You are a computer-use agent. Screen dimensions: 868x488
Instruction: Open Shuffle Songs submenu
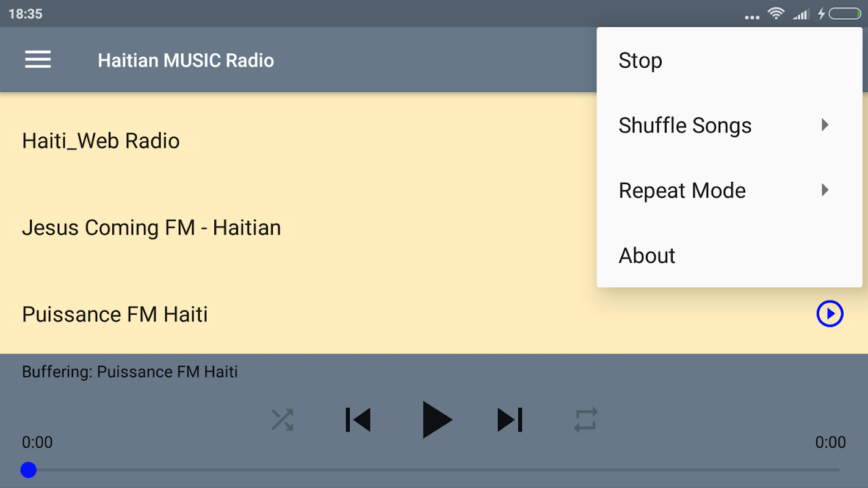click(685, 126)
